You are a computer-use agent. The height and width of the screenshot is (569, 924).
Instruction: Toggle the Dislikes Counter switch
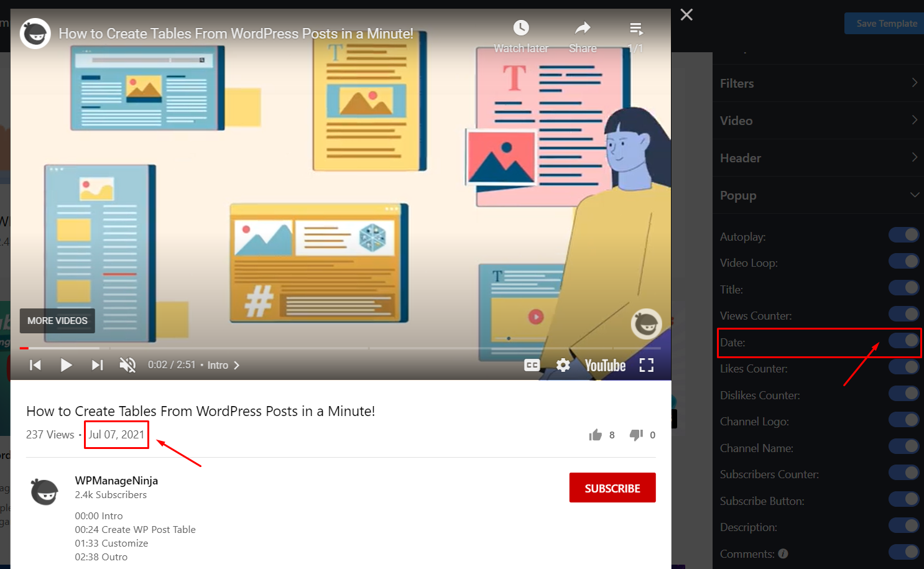(904, 393)
